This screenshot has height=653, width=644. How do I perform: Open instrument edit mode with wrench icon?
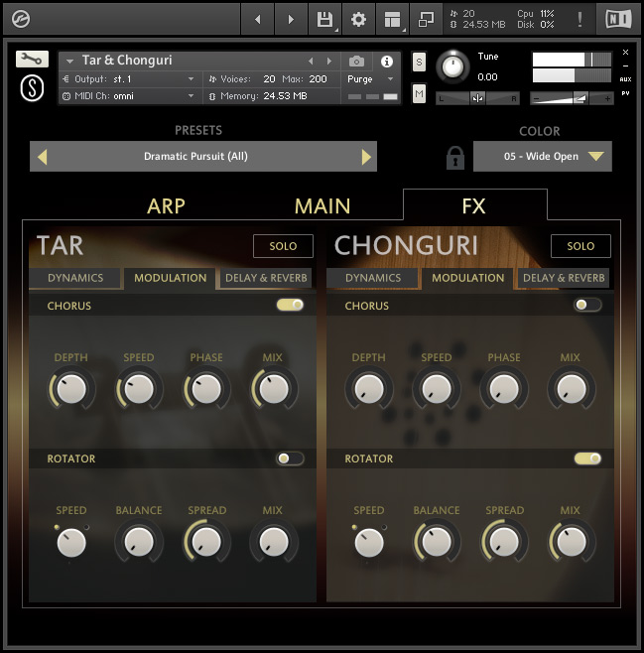click(32, 60)
